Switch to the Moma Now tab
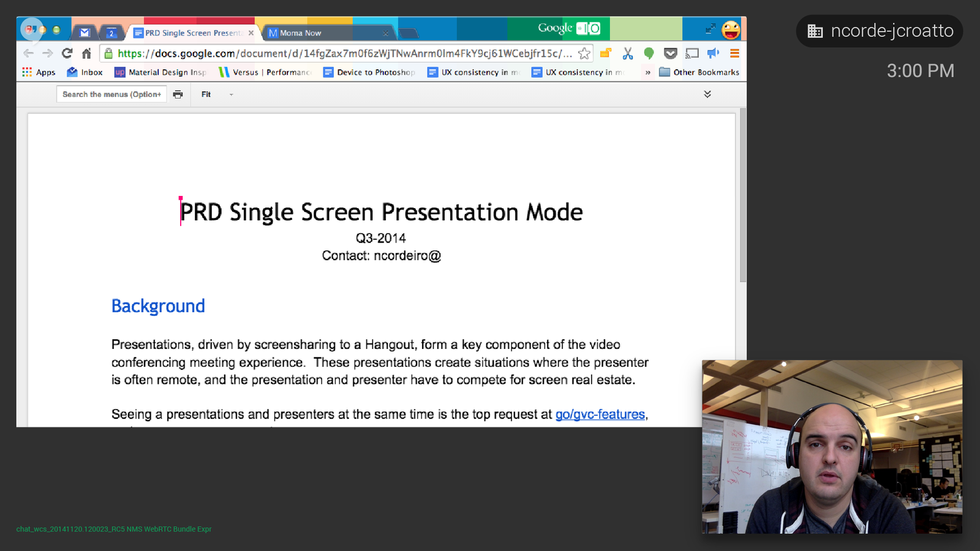Viewport: 980px width, 551px height. point(300,33)
